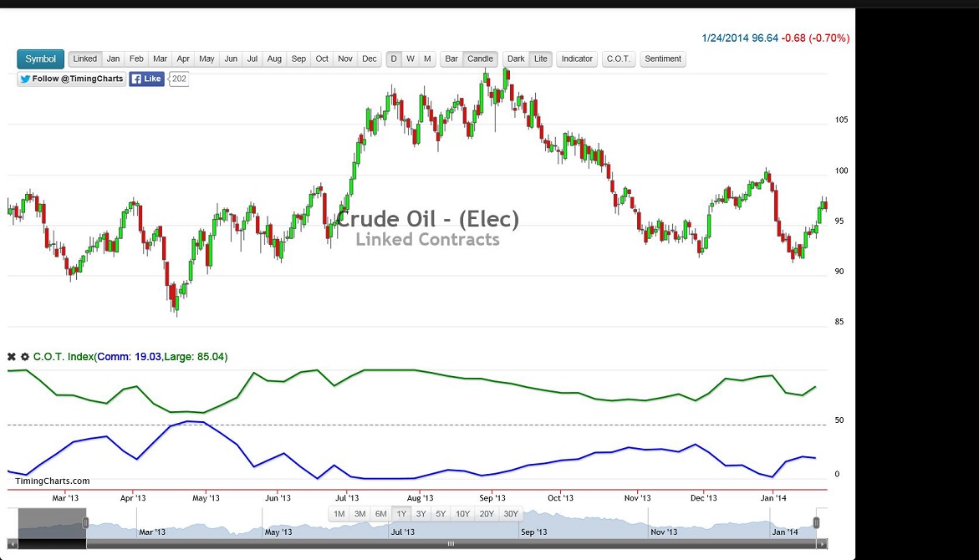Select the Sep month tab
Screen dimensions: 979x560
298,59
